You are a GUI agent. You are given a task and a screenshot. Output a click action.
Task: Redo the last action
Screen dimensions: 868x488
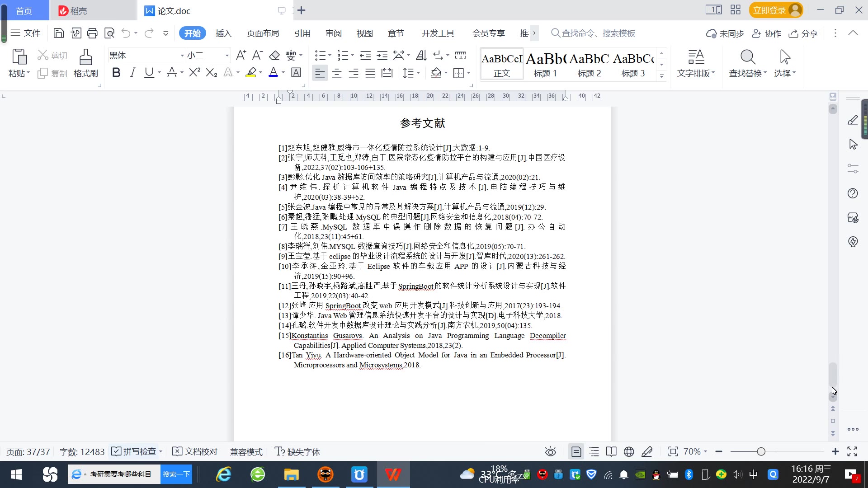click(x=149, y=33)
